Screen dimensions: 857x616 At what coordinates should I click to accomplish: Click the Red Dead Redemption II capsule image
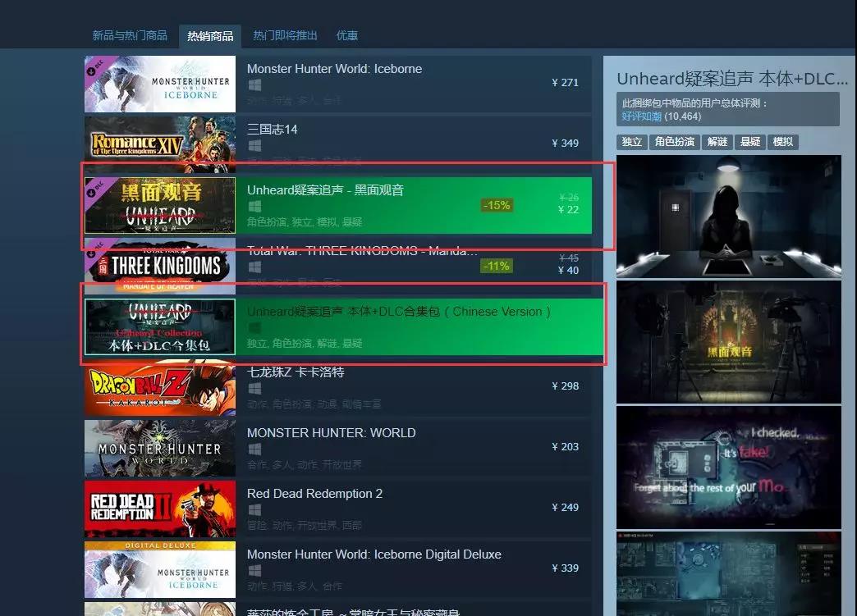pos(160,509)
